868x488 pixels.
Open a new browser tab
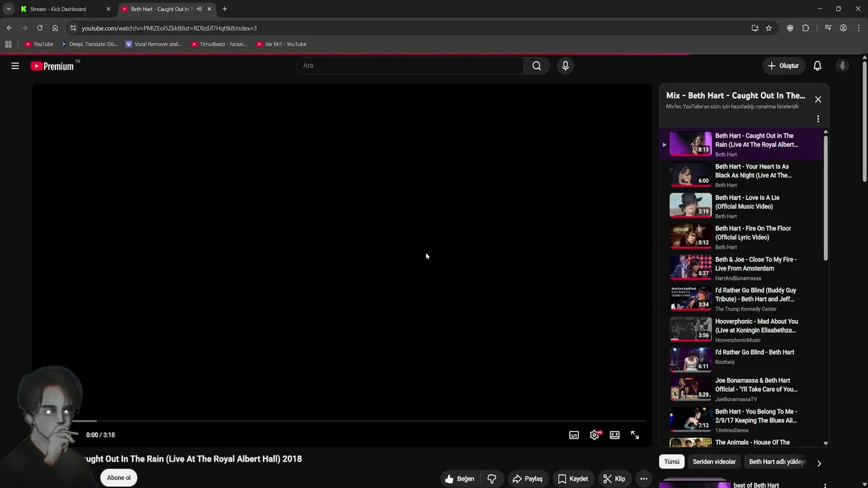(224, 9)
